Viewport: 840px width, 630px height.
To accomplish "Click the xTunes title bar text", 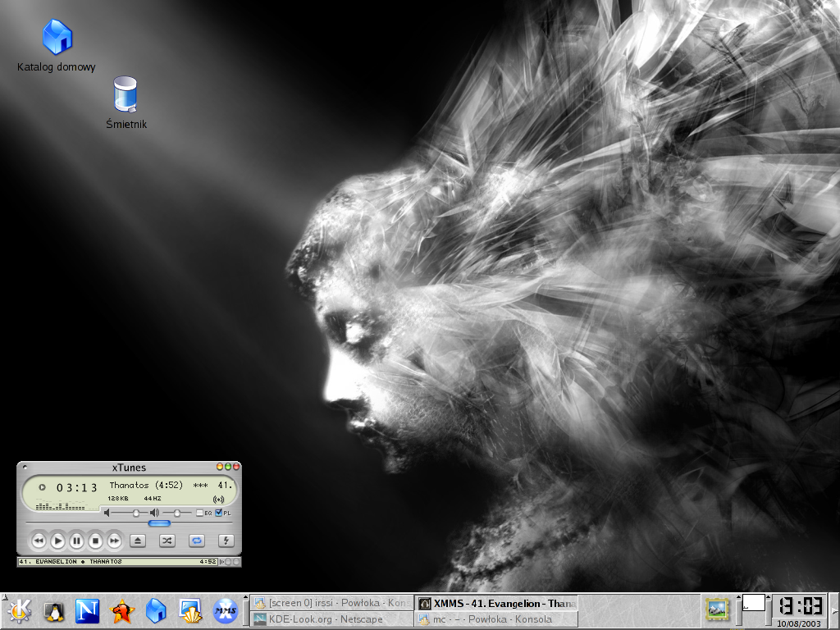I will click(129, 468).
